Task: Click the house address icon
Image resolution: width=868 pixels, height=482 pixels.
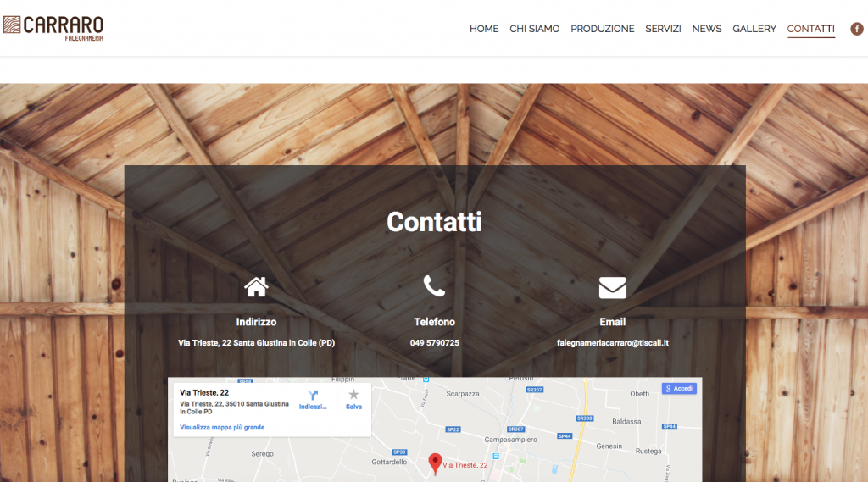Action: [256, 287]
